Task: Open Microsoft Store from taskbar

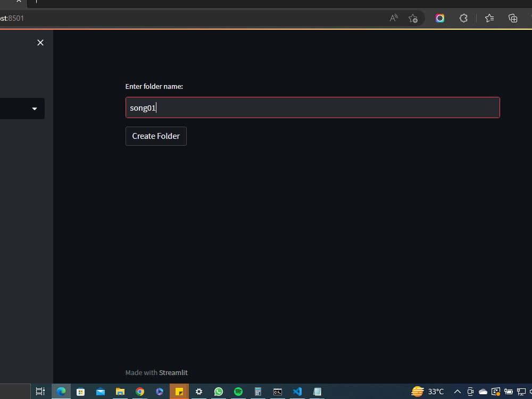Action: coord(80,392)
